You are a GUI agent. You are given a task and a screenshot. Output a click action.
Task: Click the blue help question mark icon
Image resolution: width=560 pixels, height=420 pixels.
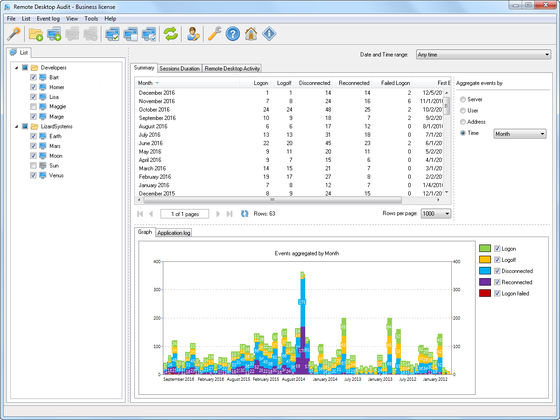232,34
